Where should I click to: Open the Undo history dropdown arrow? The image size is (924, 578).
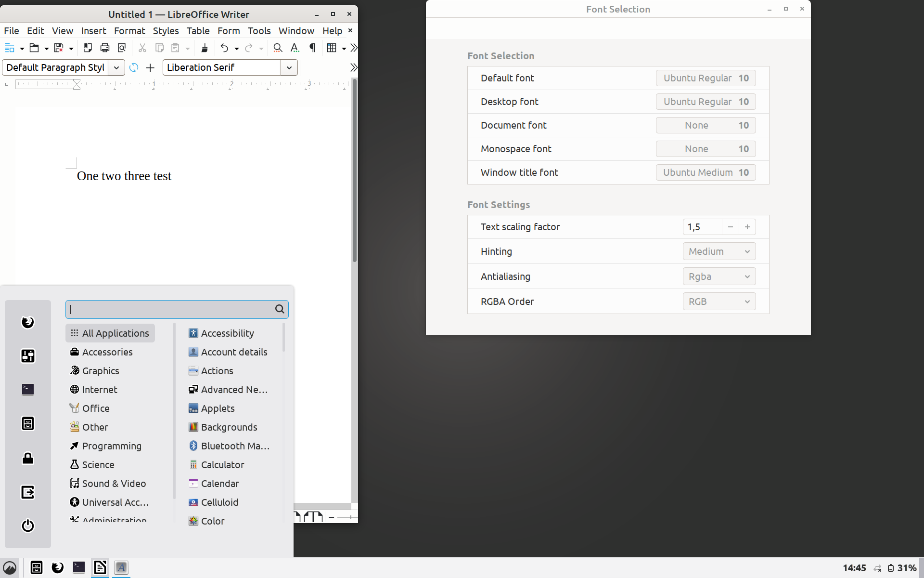[236, 48]
